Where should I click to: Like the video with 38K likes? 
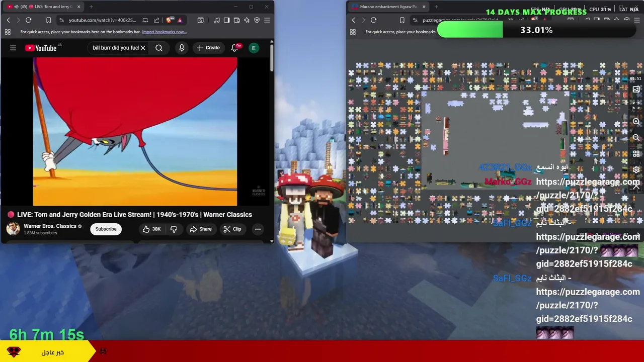(x=151, y=229)
